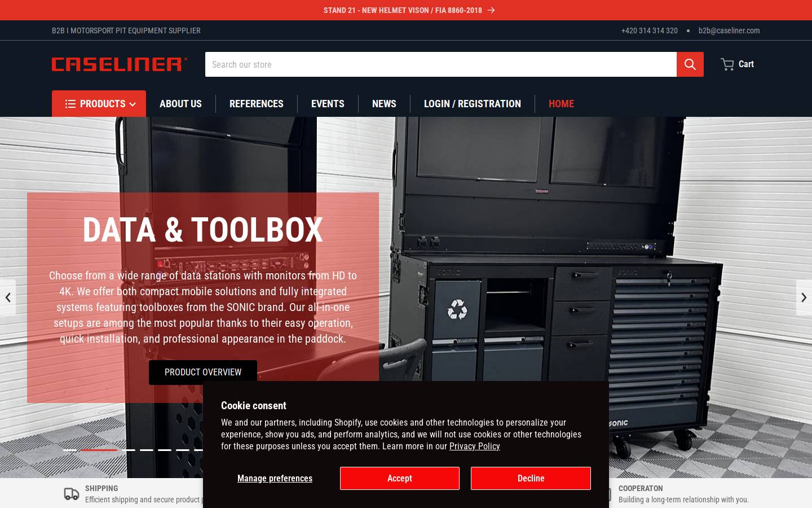Click the Stand 21 helmet announcement
This screenshot has height=508, width=812.
(403, 10)
